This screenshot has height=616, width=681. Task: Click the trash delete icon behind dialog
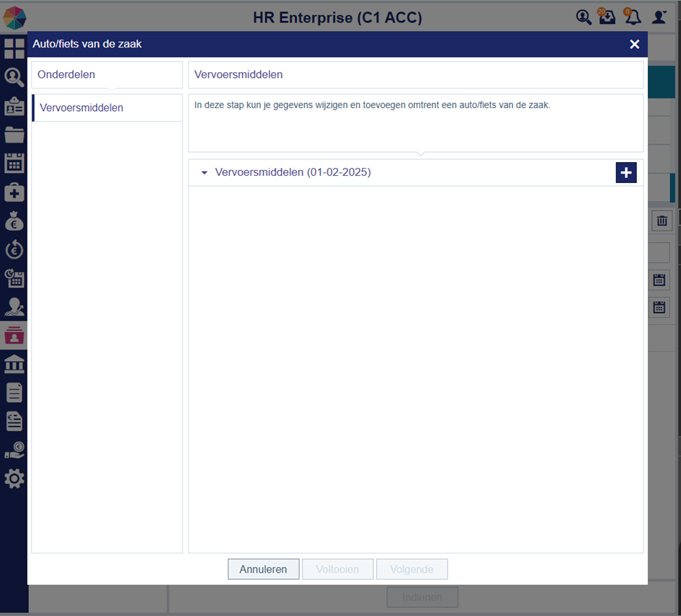[x=662, y=221]
